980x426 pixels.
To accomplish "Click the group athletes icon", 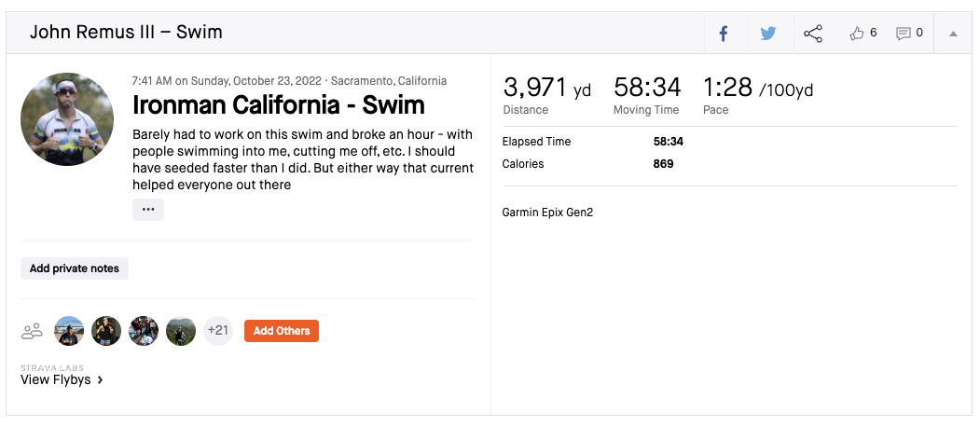I will pyautogui.click(x=33, y=331).
